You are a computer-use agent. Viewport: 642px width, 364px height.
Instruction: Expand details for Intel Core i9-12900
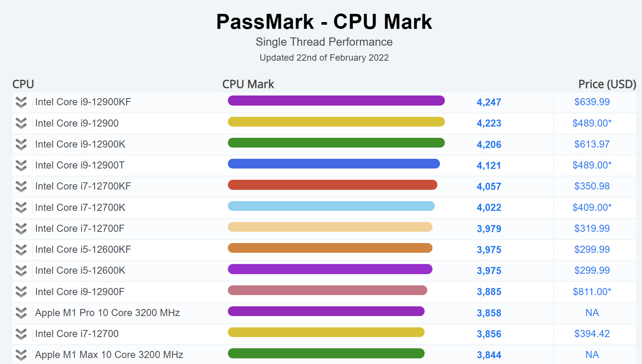[x=21, y=123]
